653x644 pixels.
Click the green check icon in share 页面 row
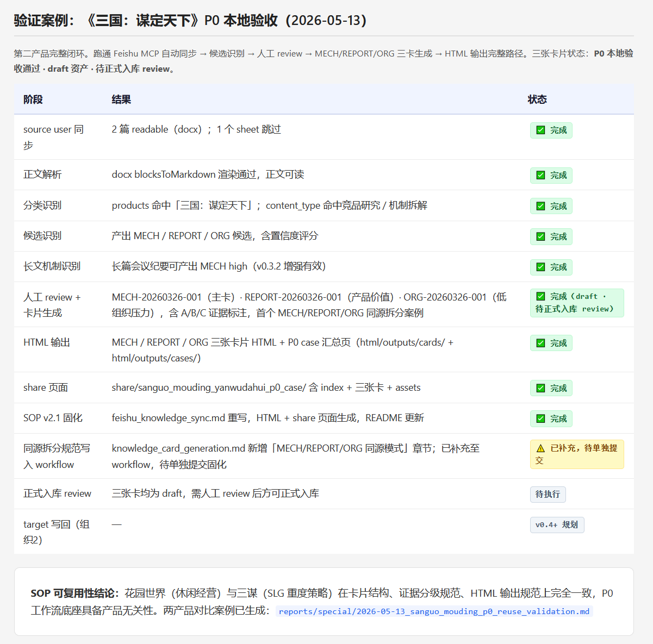[x=540, y=388]
